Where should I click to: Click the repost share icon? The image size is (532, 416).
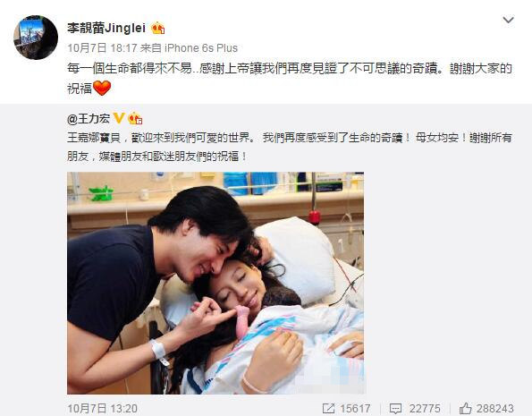point(328,408)
